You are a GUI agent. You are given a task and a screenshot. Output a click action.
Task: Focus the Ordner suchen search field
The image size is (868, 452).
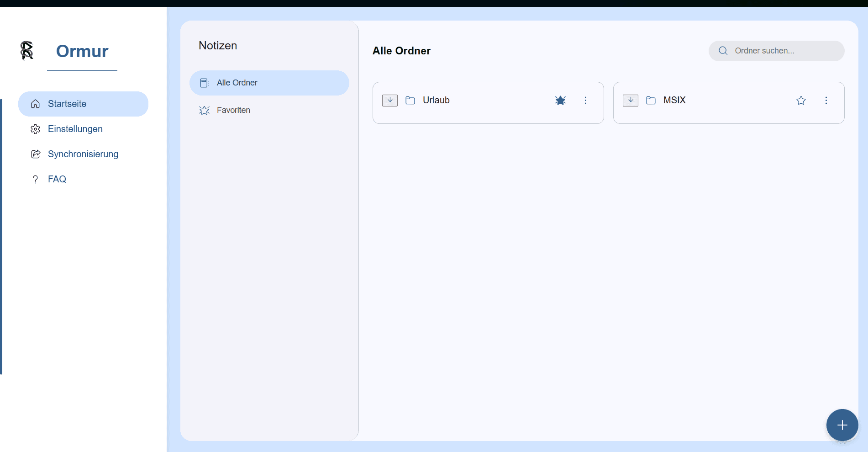(776, 51)
